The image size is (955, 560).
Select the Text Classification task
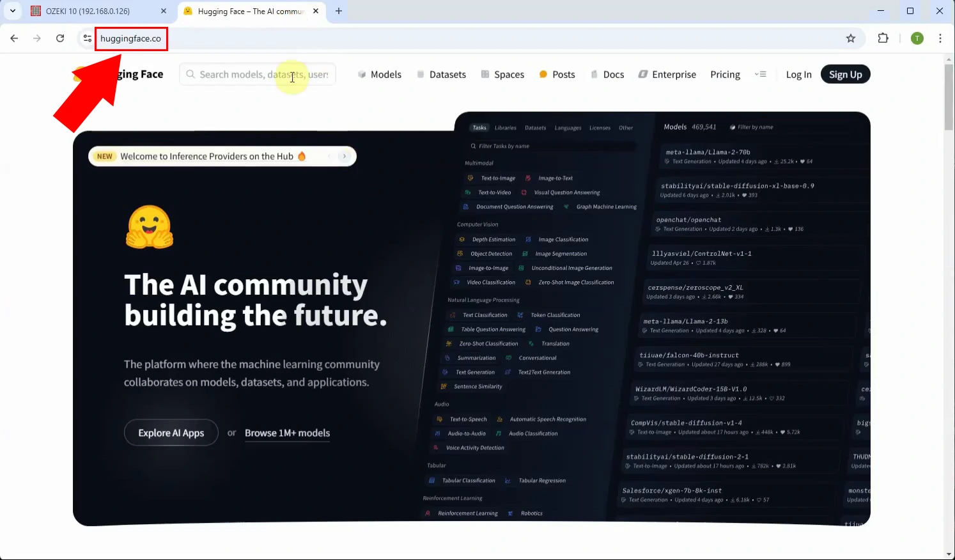(479, 315)
